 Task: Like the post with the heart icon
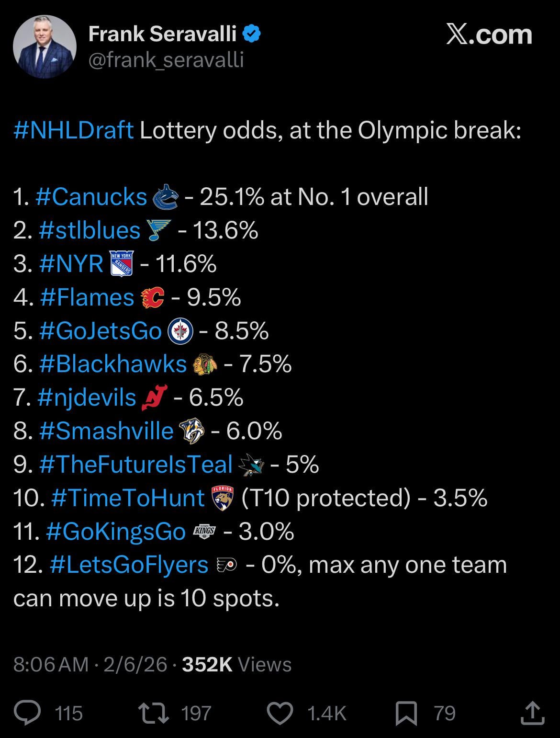pyautogui.click(x=280, y=713)
